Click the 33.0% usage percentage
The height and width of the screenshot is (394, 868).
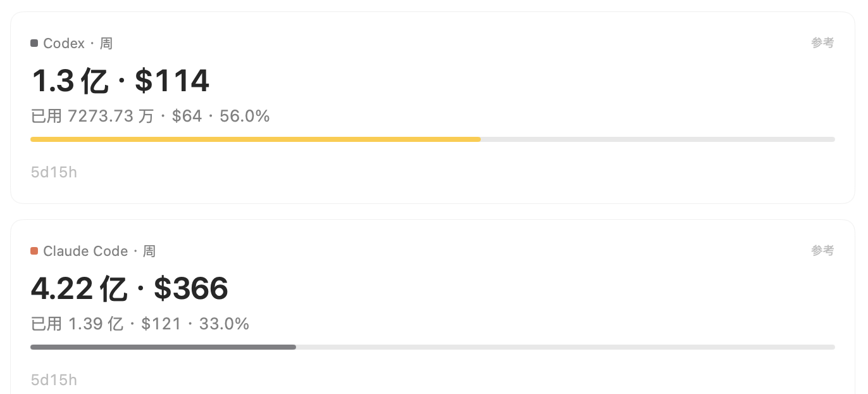[225, 324]
